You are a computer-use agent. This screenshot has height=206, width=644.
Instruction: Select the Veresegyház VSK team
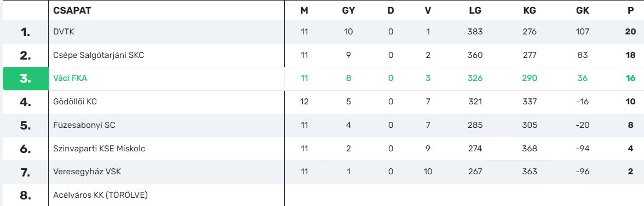pos(87,172)
